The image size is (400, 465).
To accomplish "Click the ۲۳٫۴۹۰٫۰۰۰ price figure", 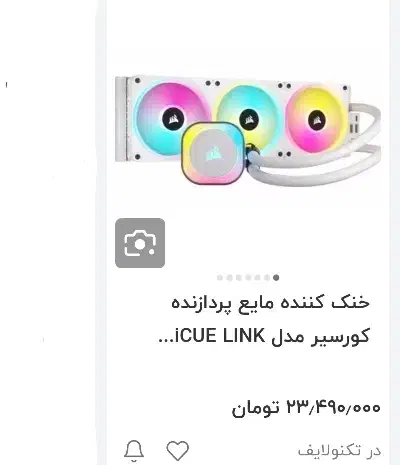I will (x=333, y=407).
